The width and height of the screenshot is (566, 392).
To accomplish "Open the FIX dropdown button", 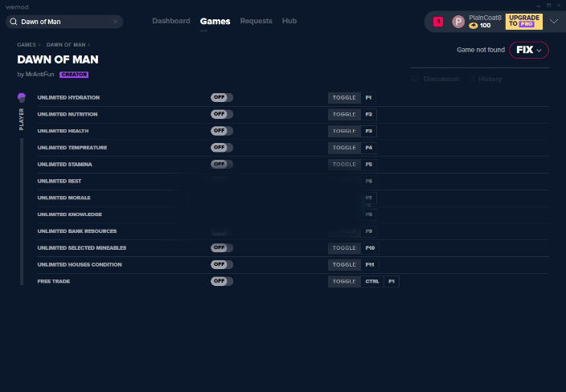I will (529, 50).
